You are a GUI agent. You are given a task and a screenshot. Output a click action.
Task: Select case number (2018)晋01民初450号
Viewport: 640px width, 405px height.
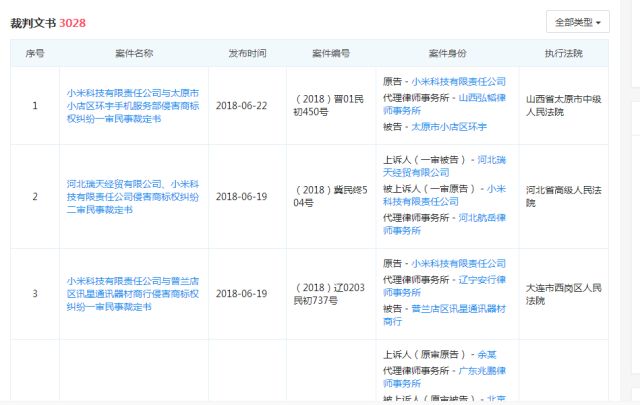(329, 105)
